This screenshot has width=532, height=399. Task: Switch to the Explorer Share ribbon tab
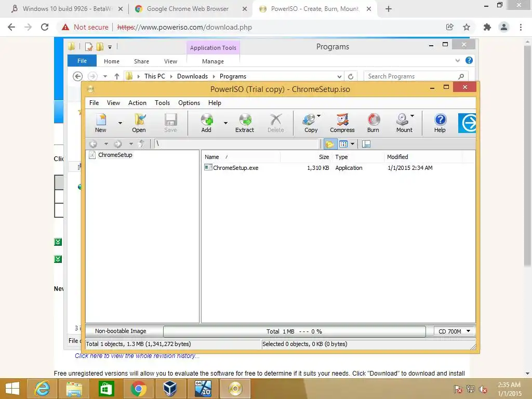click(x=141, y=61)
